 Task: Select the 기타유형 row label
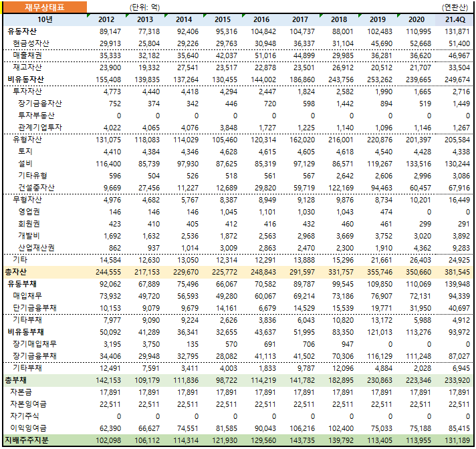coord(33,176)
